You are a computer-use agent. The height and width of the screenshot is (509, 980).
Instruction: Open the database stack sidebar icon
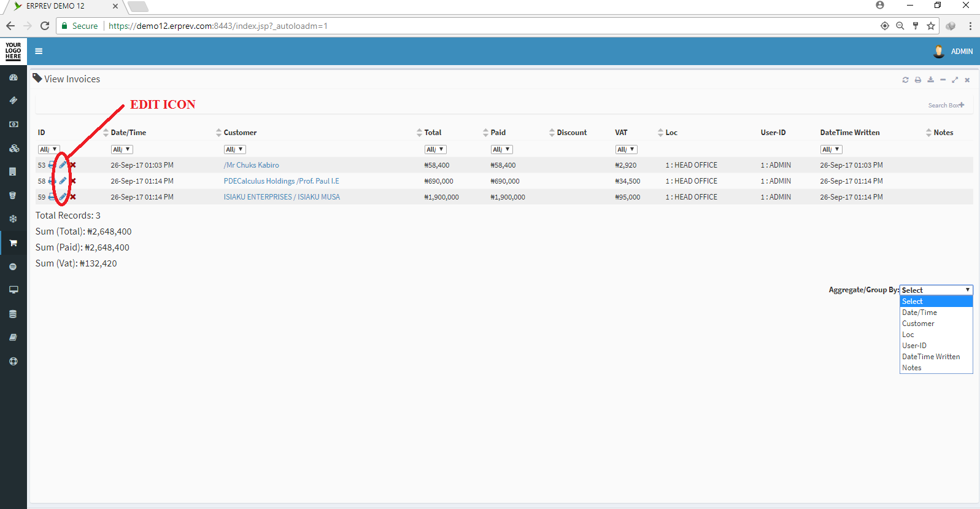(13, 314)
